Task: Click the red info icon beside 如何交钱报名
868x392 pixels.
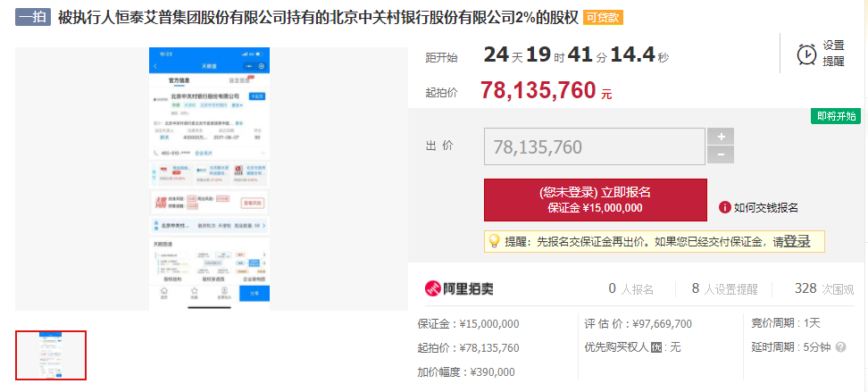Action: coord(724,208)
